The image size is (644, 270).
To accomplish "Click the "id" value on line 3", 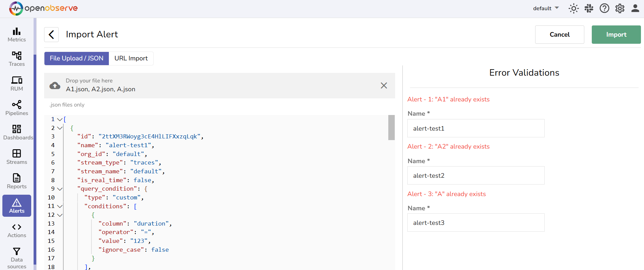I will [149, 136].
